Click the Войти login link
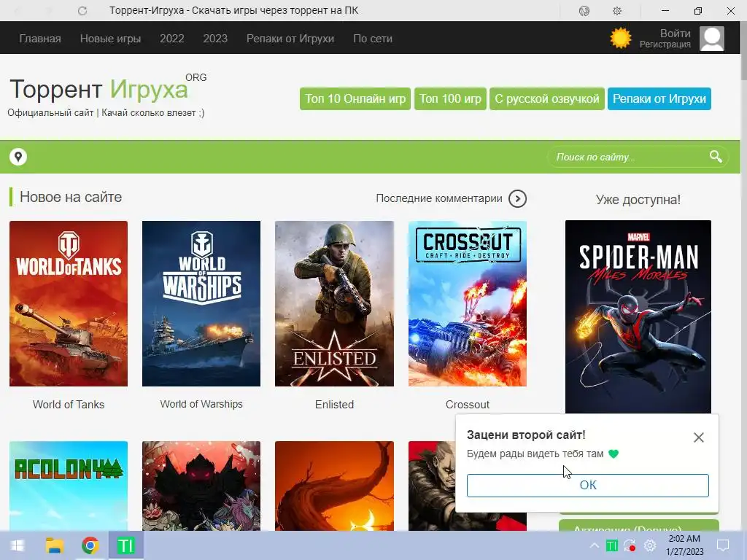 675,34
